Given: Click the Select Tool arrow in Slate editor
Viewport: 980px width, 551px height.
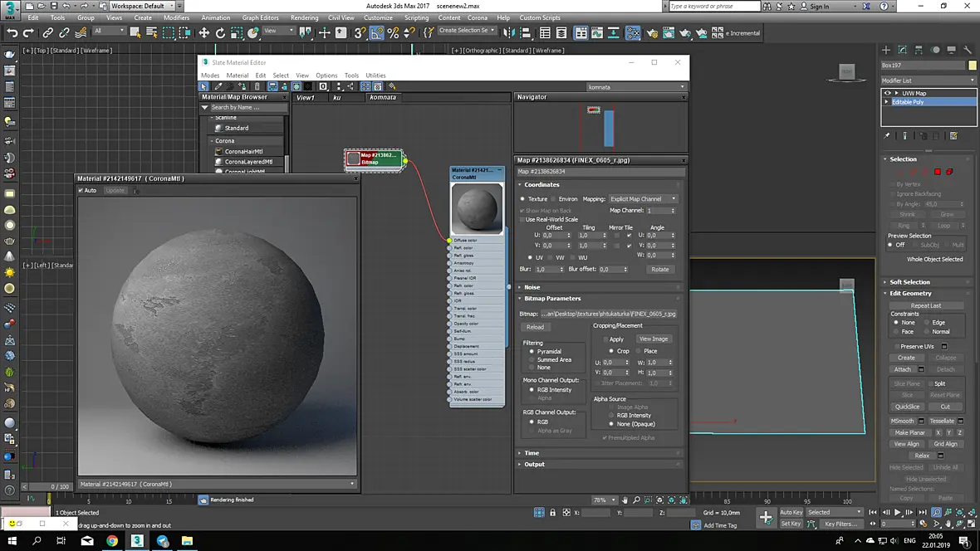Looking at the screenshot, I should pos(203,86).
